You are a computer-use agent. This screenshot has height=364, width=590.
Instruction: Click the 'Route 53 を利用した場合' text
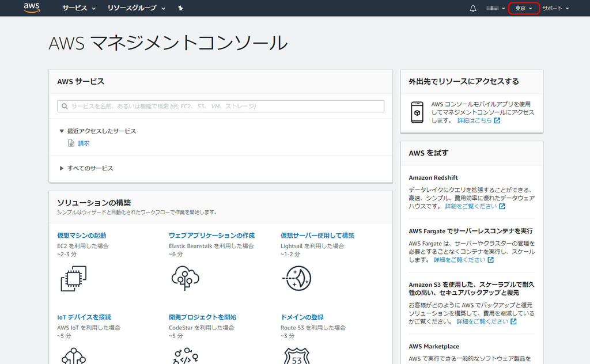tap(313, 328)
